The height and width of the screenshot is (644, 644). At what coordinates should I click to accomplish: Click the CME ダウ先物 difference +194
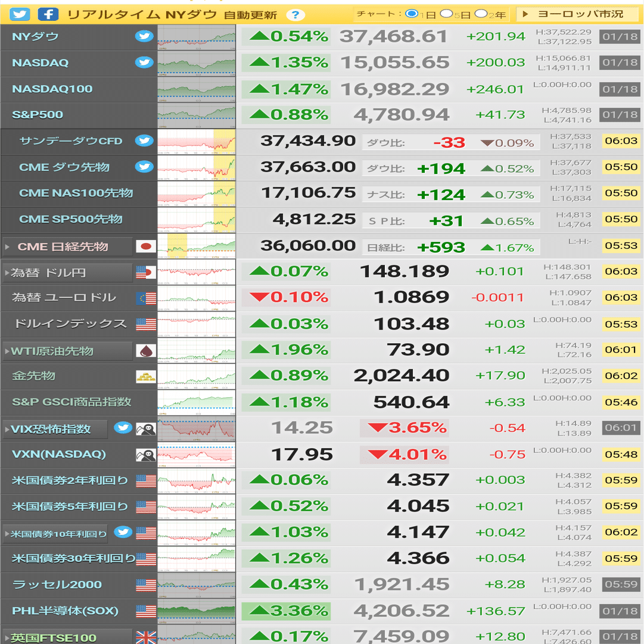click(441, 169)
